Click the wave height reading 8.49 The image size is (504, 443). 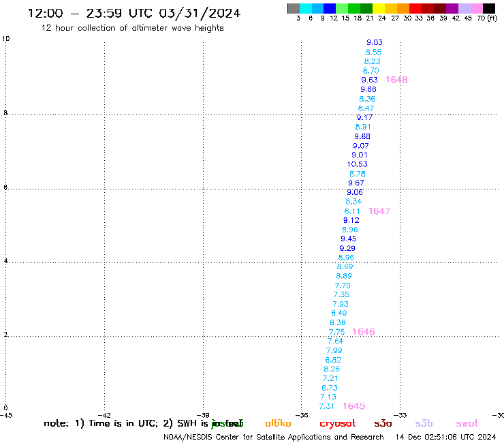(338, 313)
